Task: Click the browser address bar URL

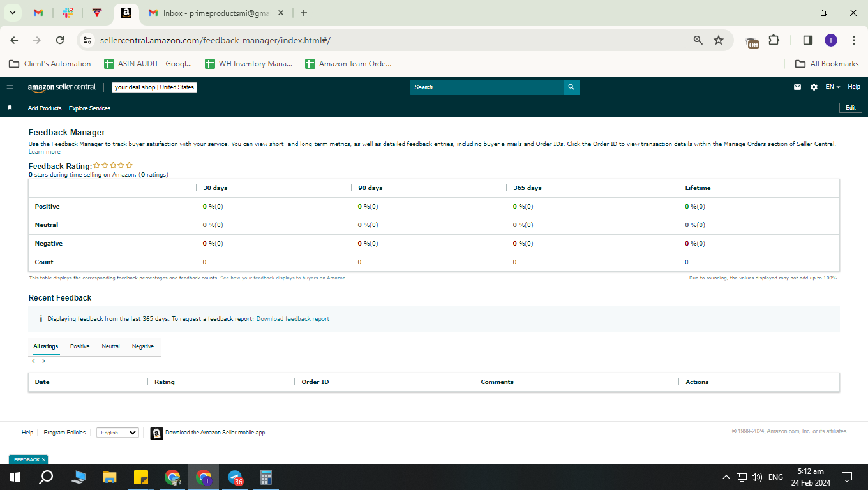Action: (215, 40)
